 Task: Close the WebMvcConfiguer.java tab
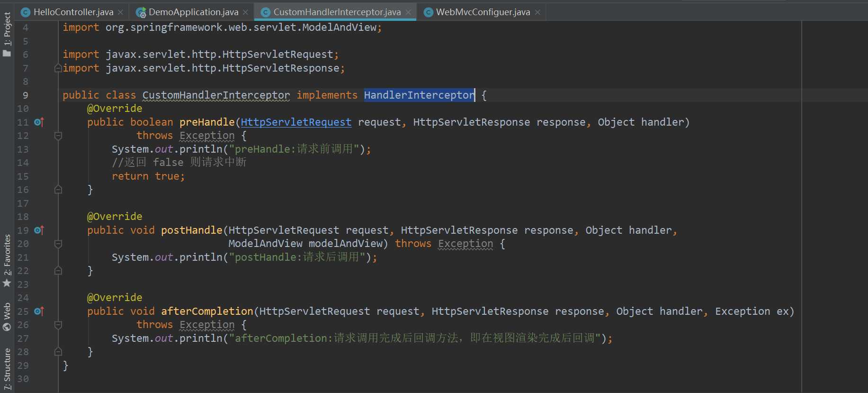point(537,12)
